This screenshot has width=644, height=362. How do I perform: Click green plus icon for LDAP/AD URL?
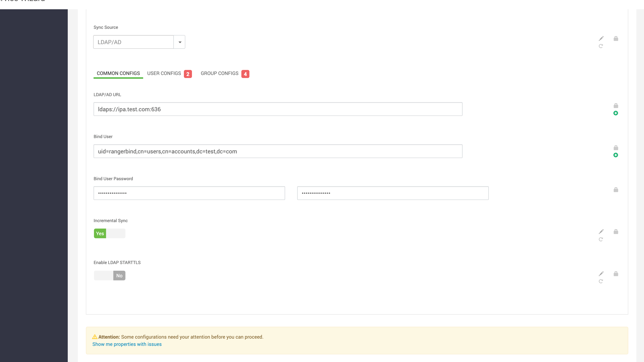click(616, 113)
